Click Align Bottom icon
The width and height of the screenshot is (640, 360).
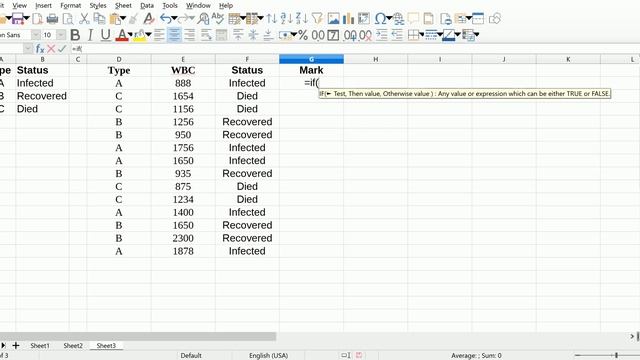[268, 35]
